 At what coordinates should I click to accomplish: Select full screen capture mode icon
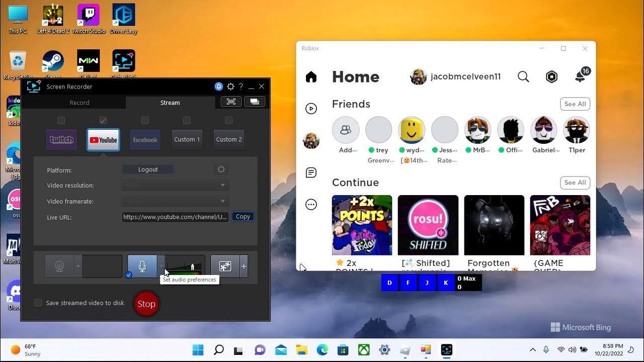(231, 102)
